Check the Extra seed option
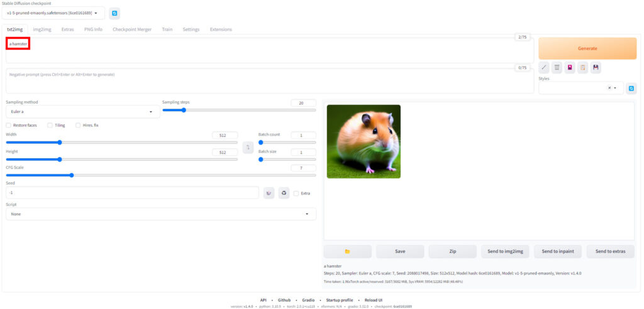The width and height of the screenshot is (644, 309). point(297,193)
